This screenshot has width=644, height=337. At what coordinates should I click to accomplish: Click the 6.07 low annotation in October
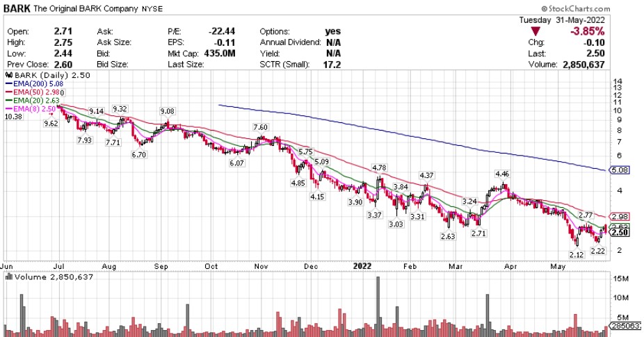click(236, 163)
